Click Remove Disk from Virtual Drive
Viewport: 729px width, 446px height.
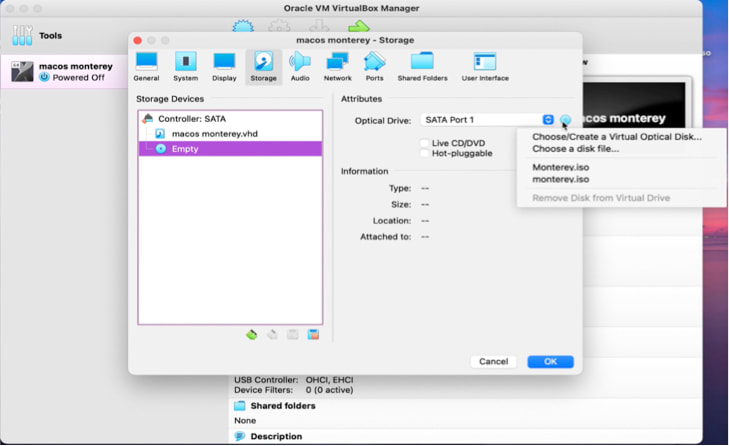pos(601,198)
